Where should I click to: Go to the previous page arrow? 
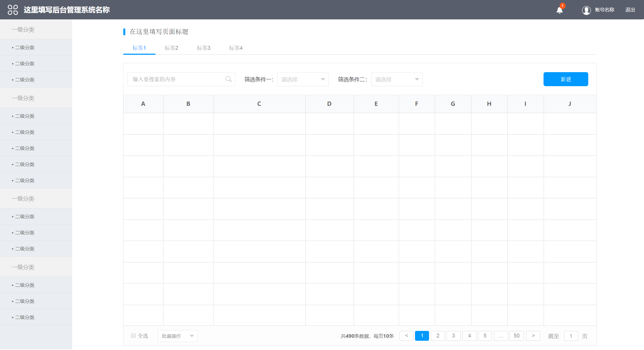click(x=406, y=336)
